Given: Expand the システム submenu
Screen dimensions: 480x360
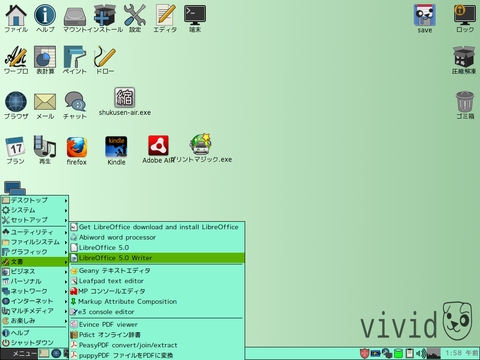Looking at the screenshot, I should point(35,210).
